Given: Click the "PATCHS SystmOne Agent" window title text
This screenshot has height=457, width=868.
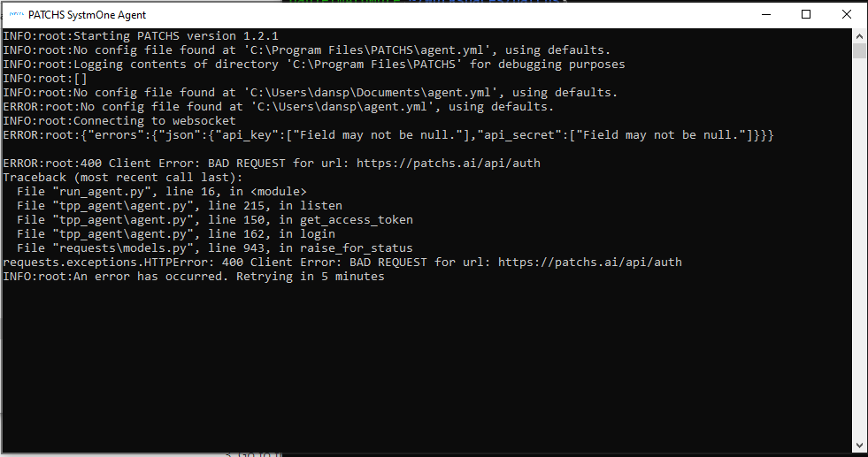Looking at the screenshot, I should click(x=87, y=15).
